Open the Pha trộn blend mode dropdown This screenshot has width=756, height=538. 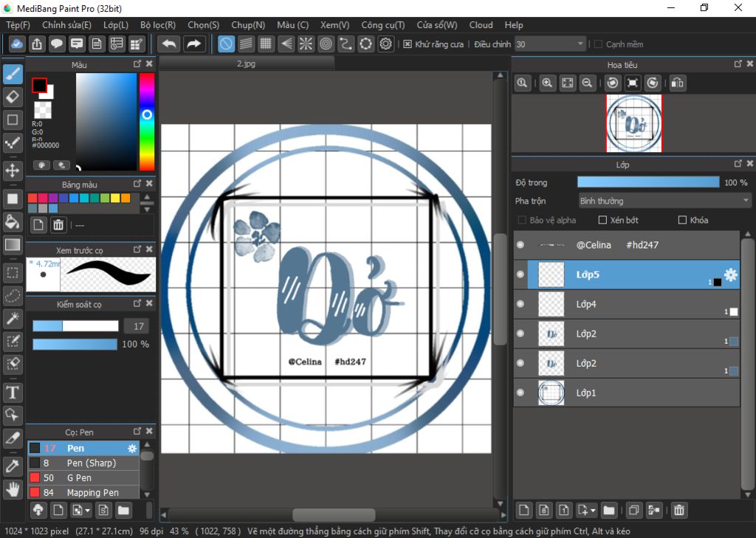click(x=664, y=201)
